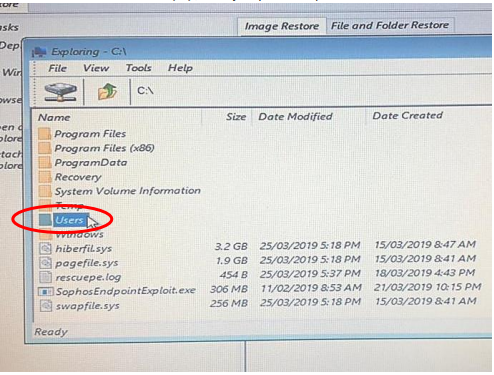Click the map network drive toolbar icon
Image resolution: width=494 pixels, height=375 pixels.
tap(61, 92)
